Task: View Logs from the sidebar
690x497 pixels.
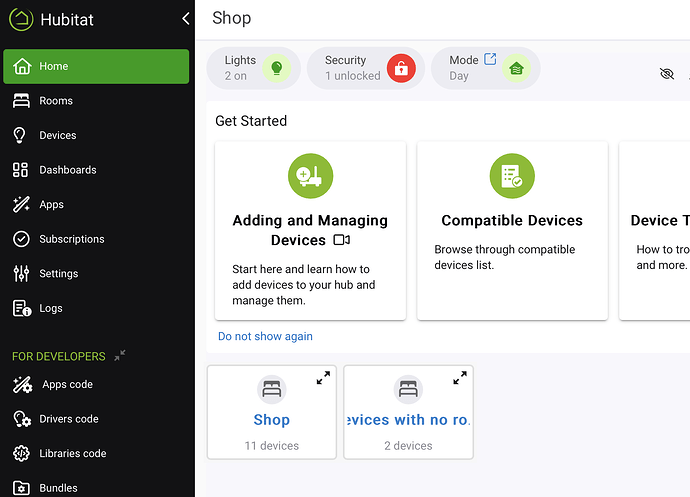Action: tap(96, 308)
